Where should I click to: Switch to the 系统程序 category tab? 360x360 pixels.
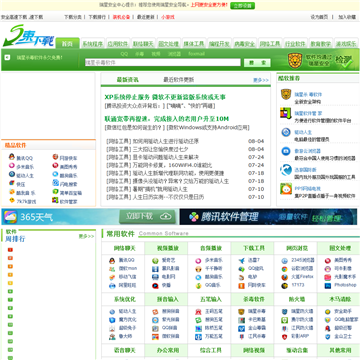(x=93, y=44)
